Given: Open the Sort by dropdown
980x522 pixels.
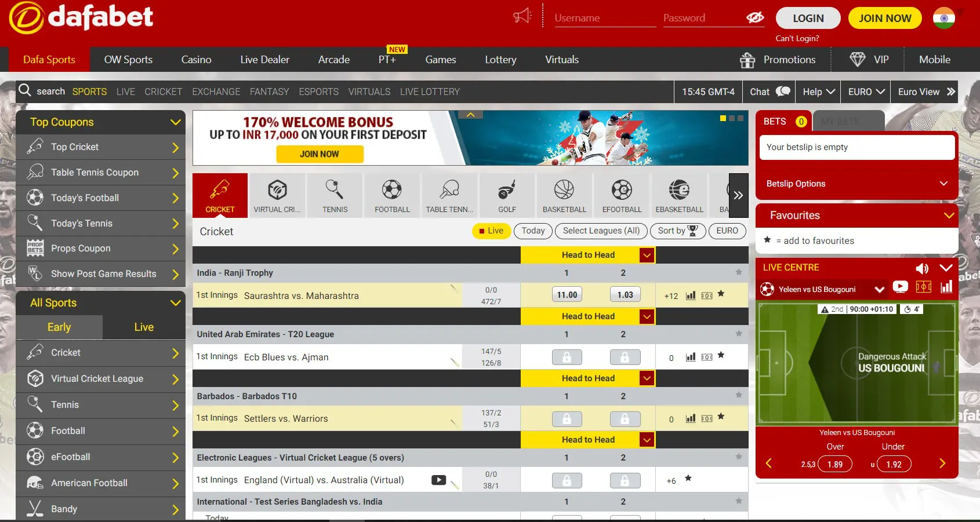Looking at the screenshot, I should tap(678, 231).
